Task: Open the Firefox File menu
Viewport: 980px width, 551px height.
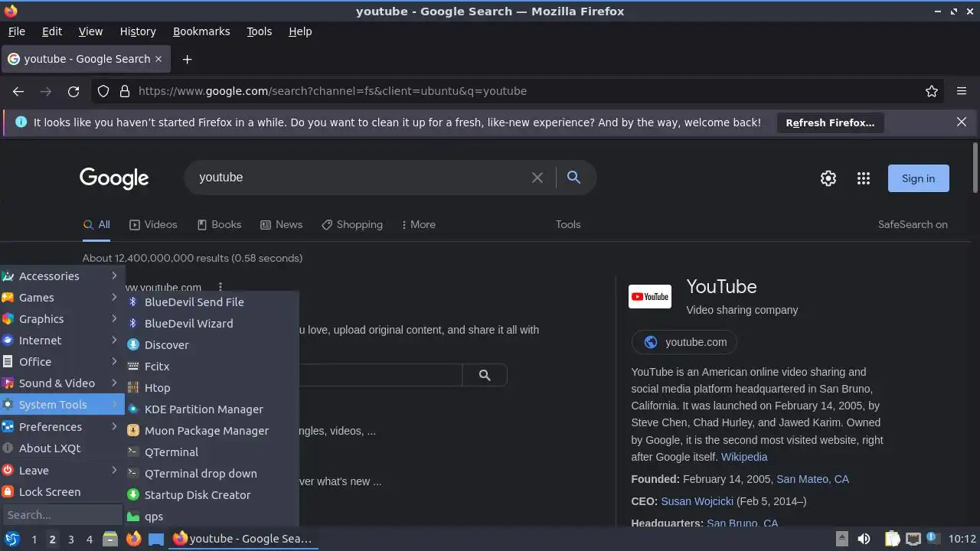Action: 16,31
